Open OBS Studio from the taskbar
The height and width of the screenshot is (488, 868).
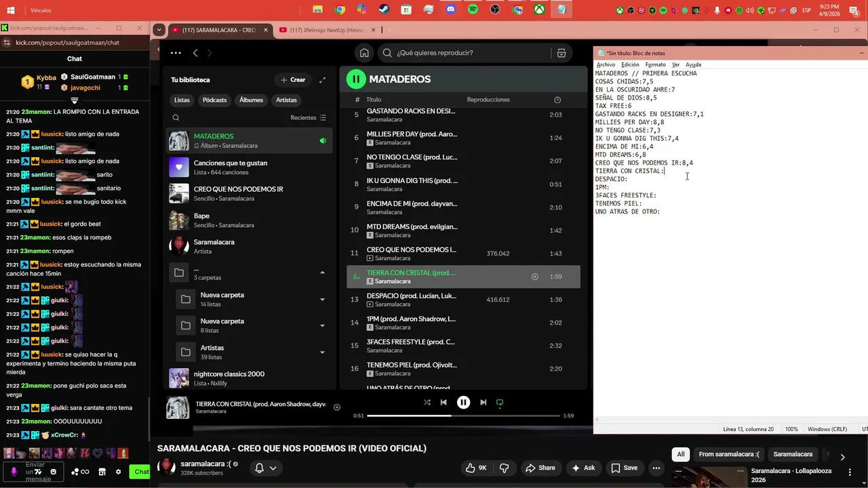[495, 9]
